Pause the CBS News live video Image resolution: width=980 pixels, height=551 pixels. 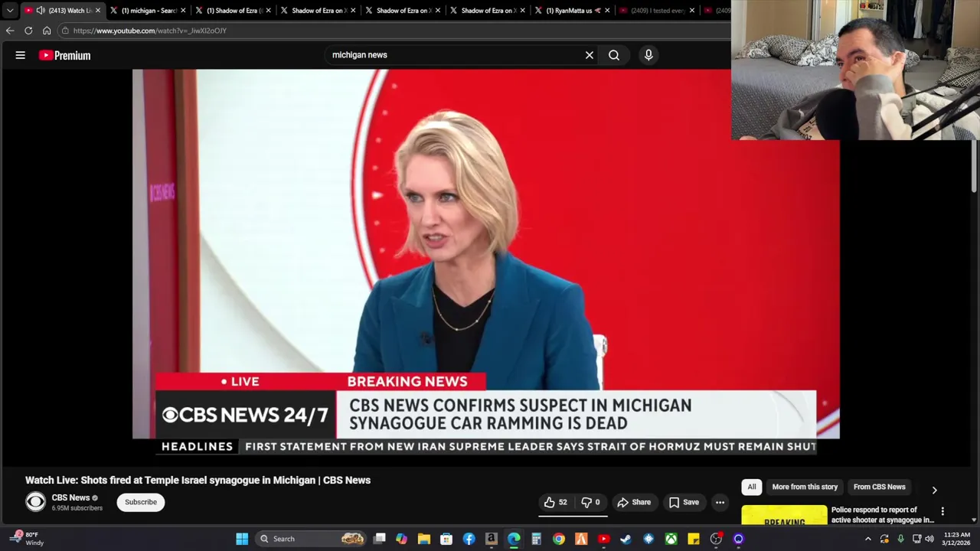click(485, 254)
